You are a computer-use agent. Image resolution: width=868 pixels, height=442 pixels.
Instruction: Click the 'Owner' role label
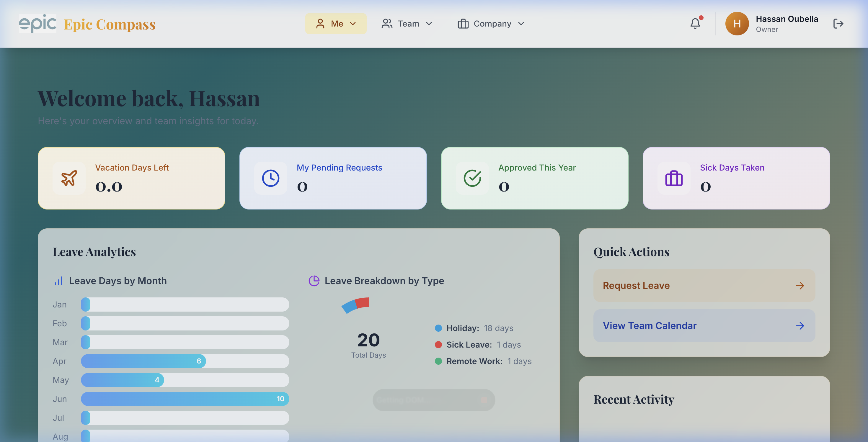pos(767,30)
